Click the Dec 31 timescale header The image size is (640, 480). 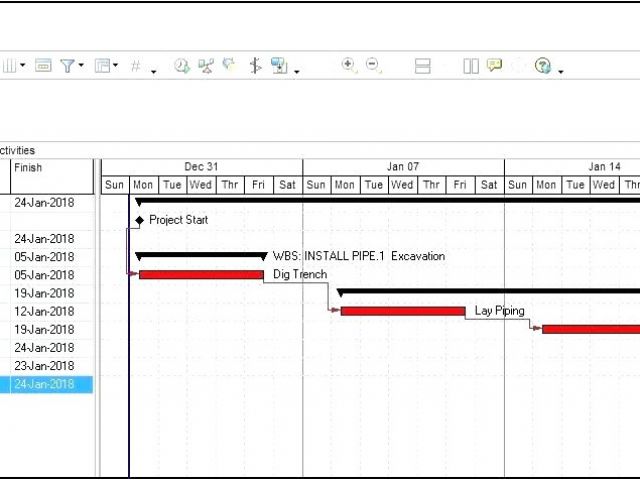tap(201, 167)
